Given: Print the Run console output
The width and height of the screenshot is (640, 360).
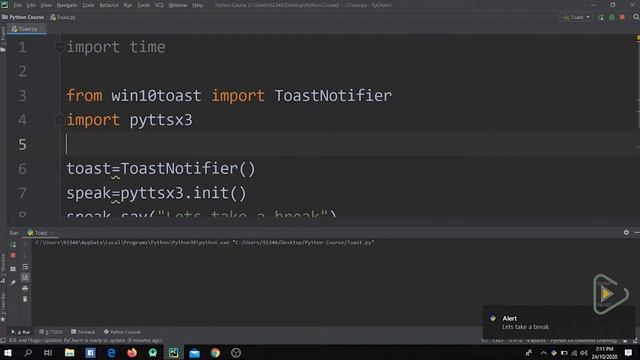Looking at the screenshot, I should (25, 288).
